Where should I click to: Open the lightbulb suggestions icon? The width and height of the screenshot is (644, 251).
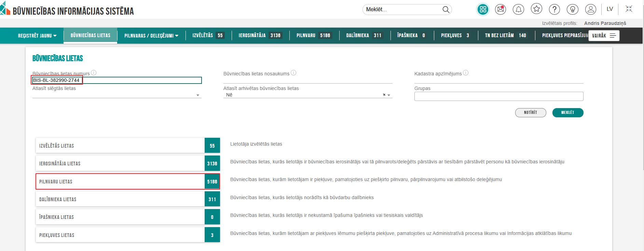(572, 9)
